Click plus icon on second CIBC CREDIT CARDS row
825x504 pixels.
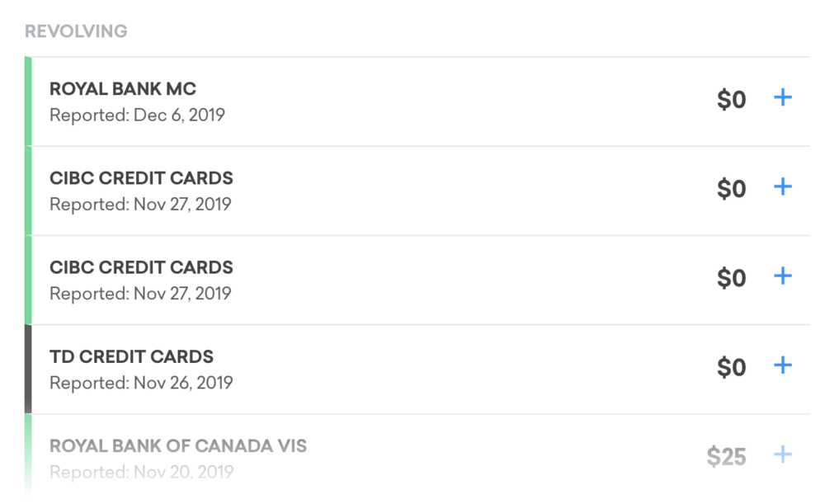coord(782,276)
